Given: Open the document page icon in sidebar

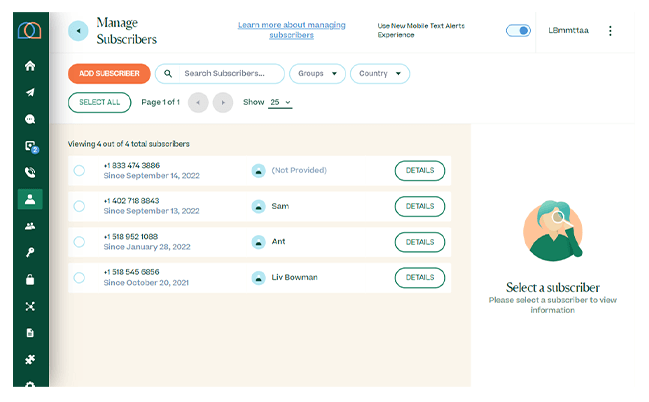Looking at the screenshot, I should click(x=30, y=333).
